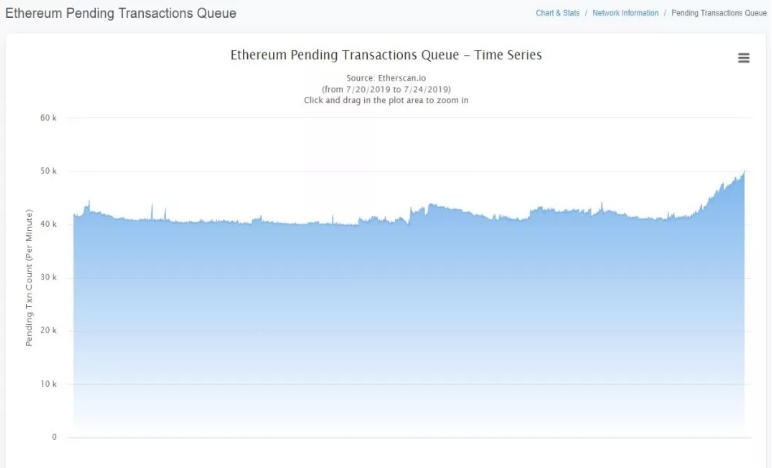Image resolution: width=772 pixels, height=468 pixels.
Task: Click the peak at the chart's right end
Action: tap(743, 172)
